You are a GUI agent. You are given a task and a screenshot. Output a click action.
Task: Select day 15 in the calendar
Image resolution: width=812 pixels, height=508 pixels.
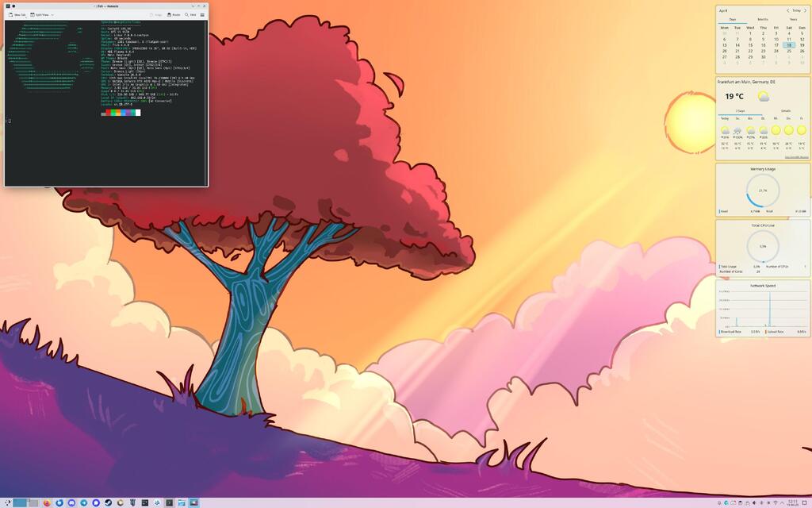click(750, 45)
